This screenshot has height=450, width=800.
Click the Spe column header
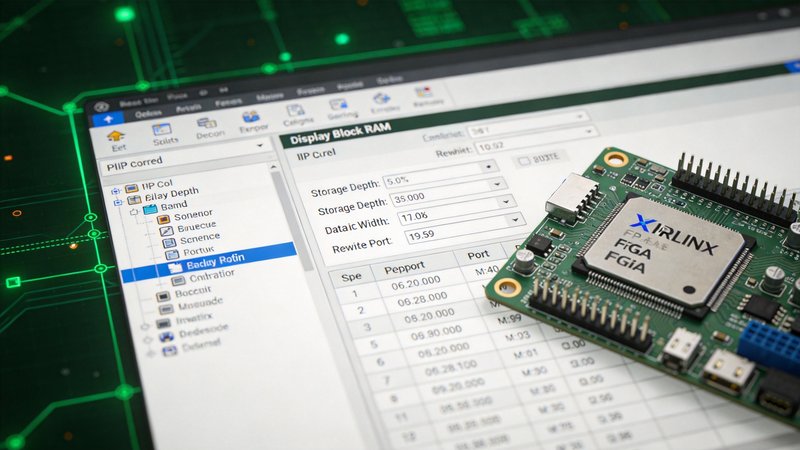tap(351, 277)
